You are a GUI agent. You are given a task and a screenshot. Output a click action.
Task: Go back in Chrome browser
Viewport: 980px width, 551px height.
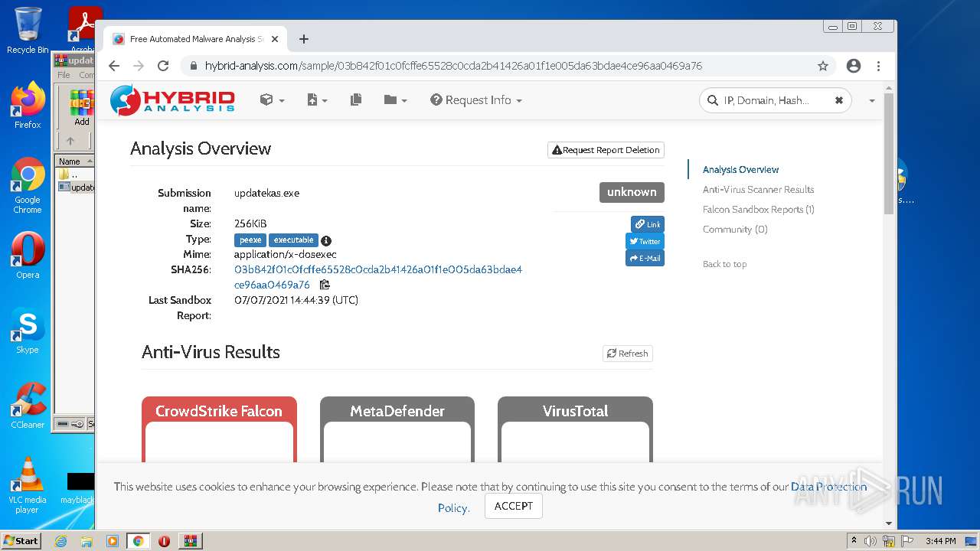pyautogui.click(x=114, y=66)
